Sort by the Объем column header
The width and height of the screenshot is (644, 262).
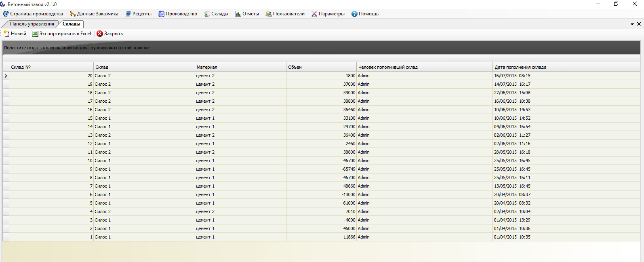pyautogui.click(x=321, y=67)
